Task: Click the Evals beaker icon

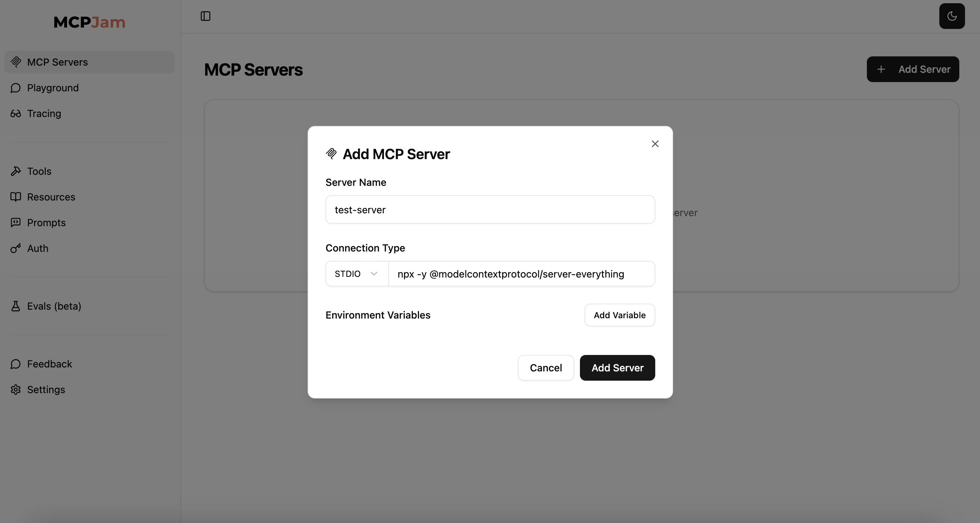Action: (16, 306)
